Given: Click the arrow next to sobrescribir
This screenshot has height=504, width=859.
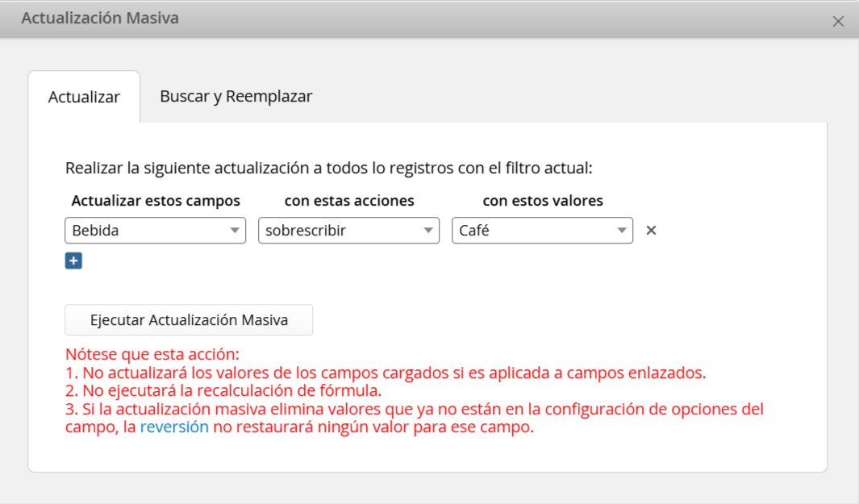Looking at the screenshot, I should (428, 230).
